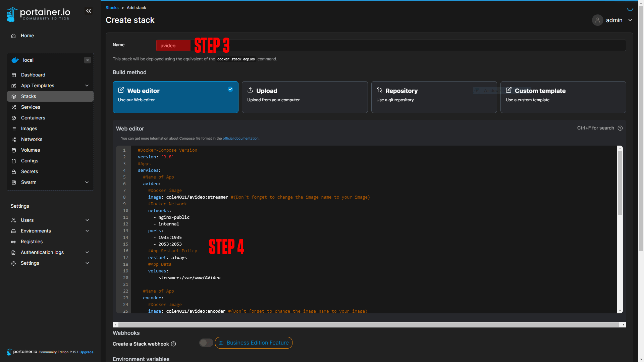Click the Portainer.io logo
644x362 pixels.
[38, 14]
